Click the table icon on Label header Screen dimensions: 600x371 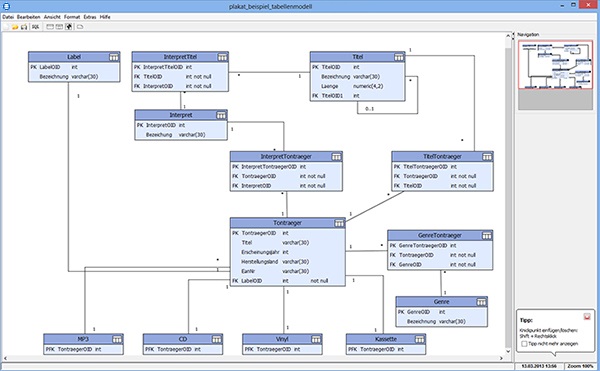114,57
